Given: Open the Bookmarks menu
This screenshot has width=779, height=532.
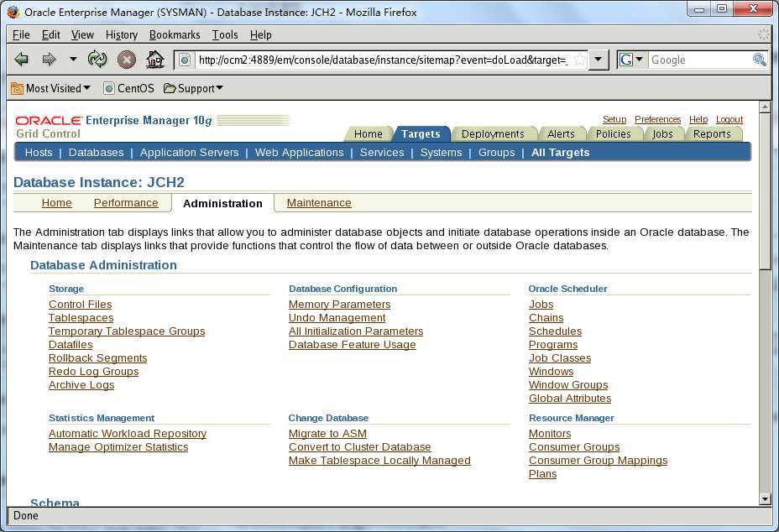Looking at the screenshot, I should point(175,34).
